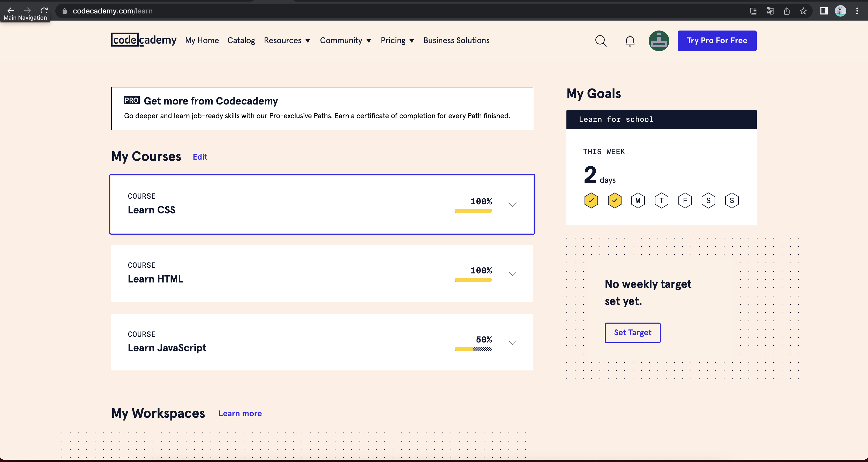The width and height of the screenshot is (868, 462).
Task: Click the PRO badge icon on banner
Action: point(132,100)
